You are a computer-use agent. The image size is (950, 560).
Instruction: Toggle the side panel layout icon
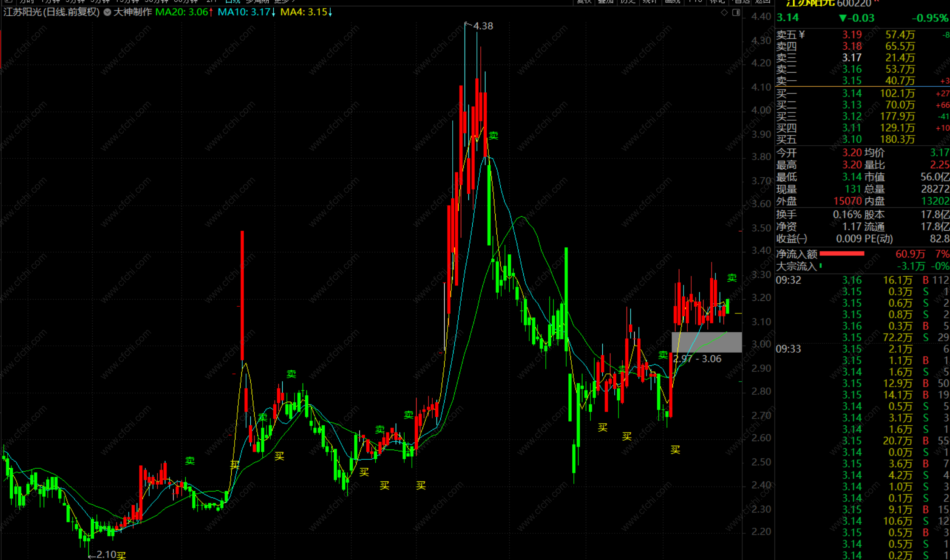736,13
